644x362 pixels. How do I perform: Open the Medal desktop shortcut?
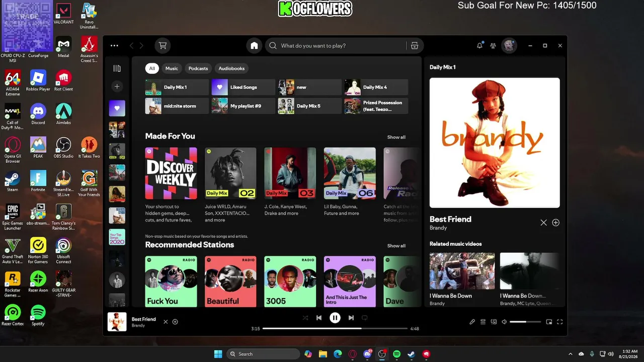[63, 48]
